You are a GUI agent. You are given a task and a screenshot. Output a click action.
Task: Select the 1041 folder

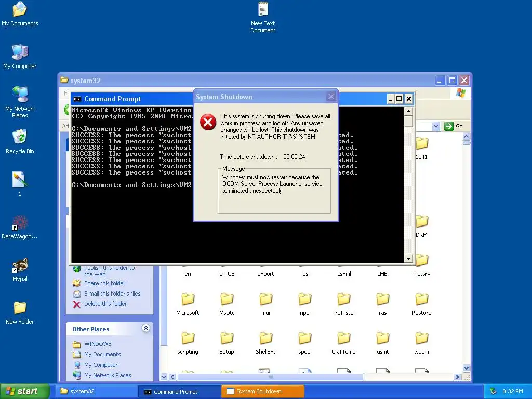point(422,148)
